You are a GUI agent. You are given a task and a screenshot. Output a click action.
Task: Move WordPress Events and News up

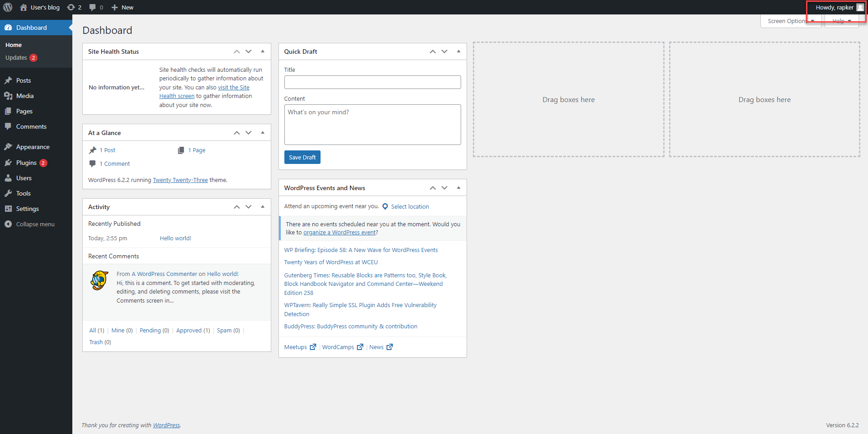pos(433,188)
